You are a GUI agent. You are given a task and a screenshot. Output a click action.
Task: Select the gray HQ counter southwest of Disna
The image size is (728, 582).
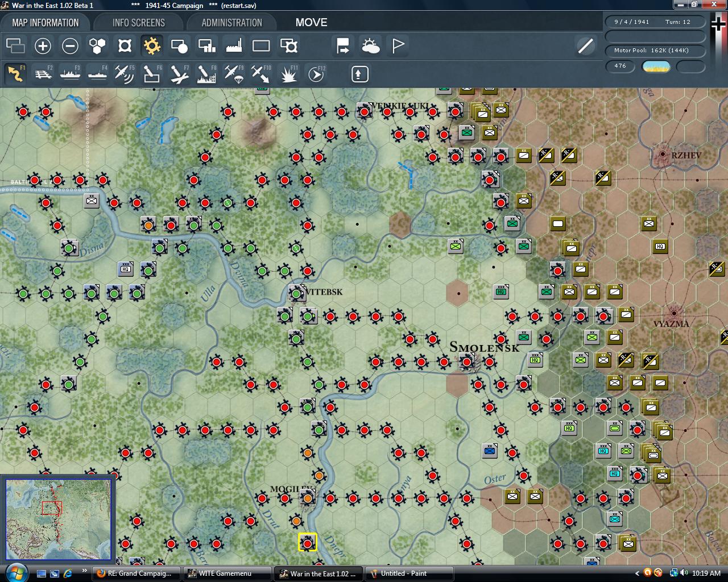point(126,269)
